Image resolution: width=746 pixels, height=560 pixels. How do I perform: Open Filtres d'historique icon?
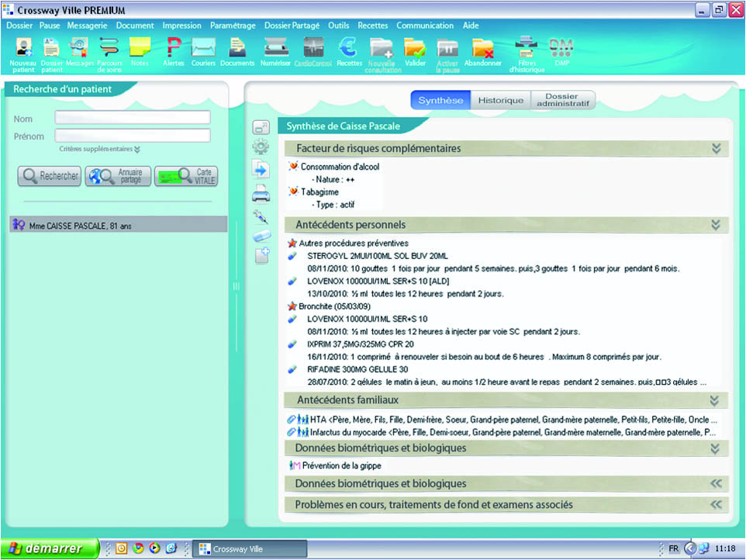(527, 50)
